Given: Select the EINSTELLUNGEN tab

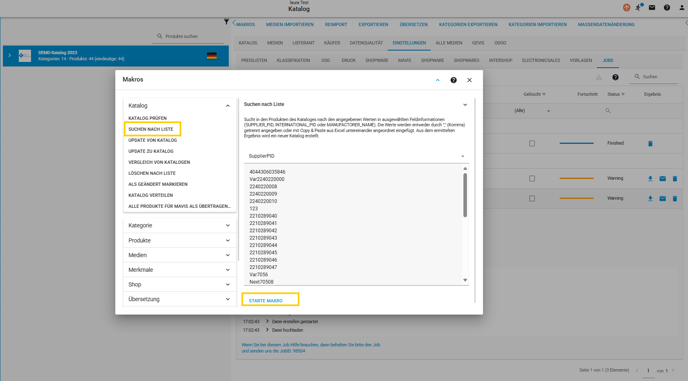Looking at the screenshot, I should (409, 43).
